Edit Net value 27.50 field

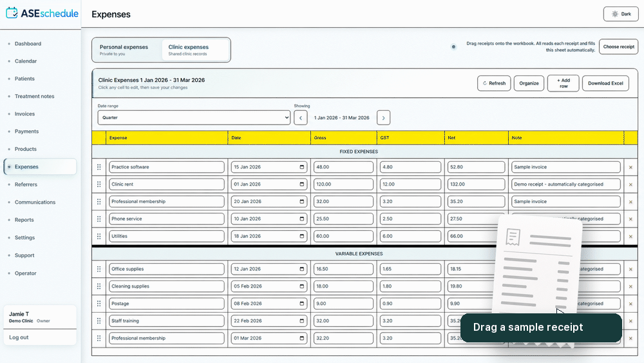pos(476,219)
